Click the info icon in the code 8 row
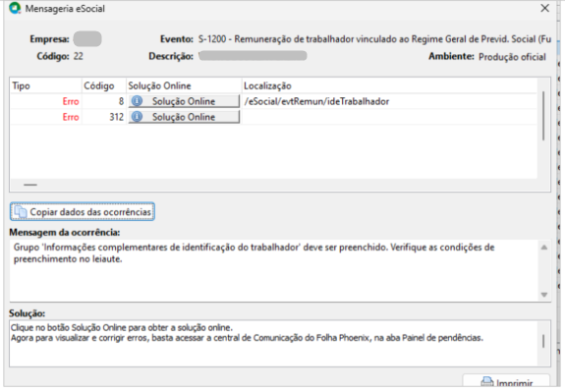565x392 pixels. [137, 101]
